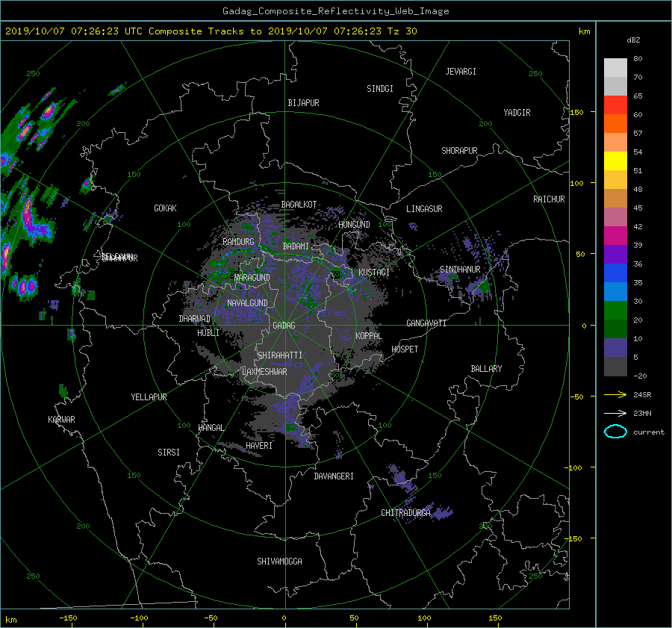The width and height of the screenshot is (672, 628).
Task: Click the KUSTAGI city label
Action: tap(374, 273)
